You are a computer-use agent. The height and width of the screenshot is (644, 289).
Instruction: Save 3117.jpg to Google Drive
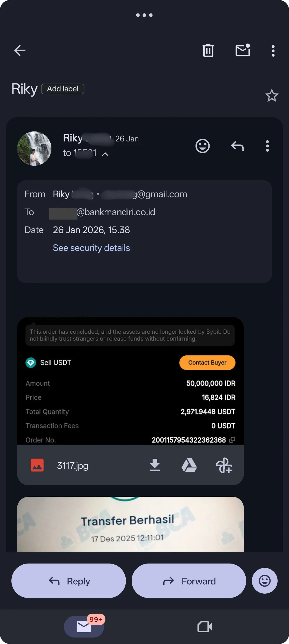click(189, 465)
